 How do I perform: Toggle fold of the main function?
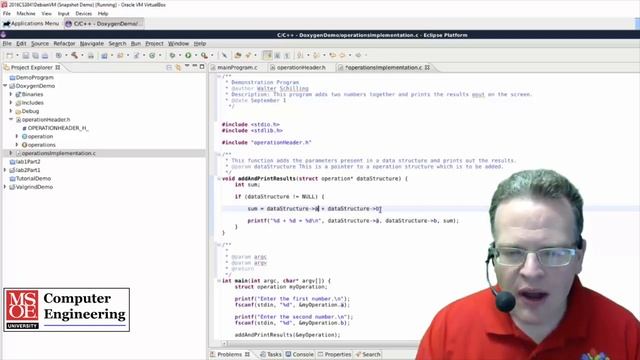(x=219, y=281)
